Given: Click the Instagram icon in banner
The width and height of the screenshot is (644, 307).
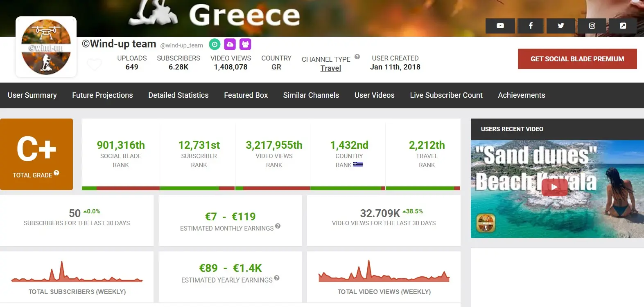Looking at the screenshot, I should 592,26.
